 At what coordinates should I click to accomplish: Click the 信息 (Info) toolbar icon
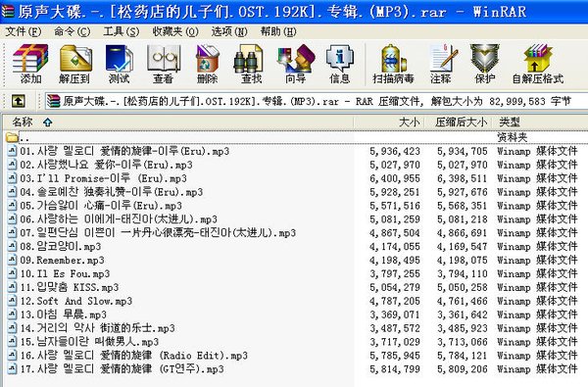click(x=340, y=64)
